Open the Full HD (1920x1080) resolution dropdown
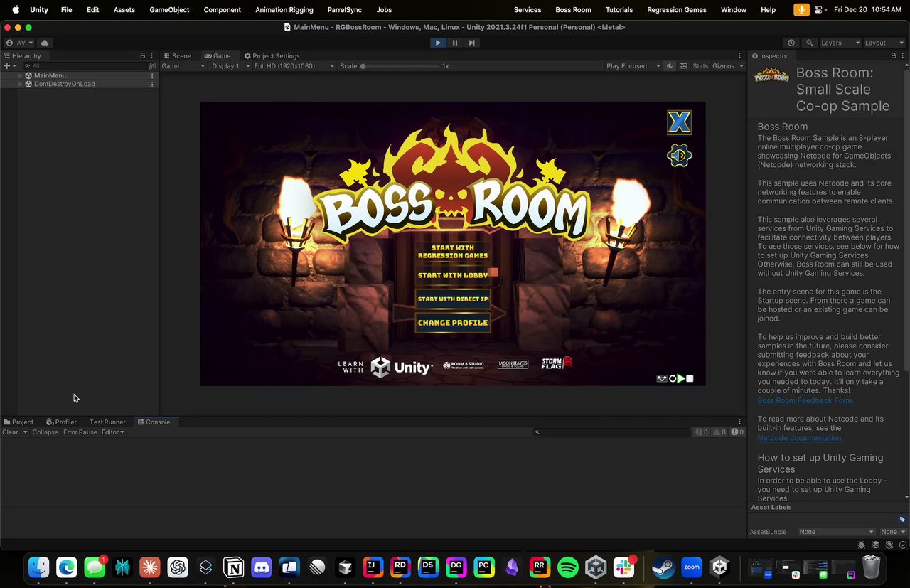Image resolution: width=910 pixels, height=588 pixels. point(294,66)
